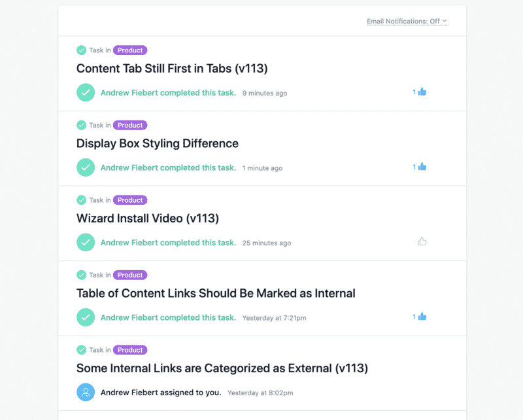Viewport: 523px width, 420px height.
Task: Click 'Andrew Fiebert assigned to you' text
Action: pos(161,393)
